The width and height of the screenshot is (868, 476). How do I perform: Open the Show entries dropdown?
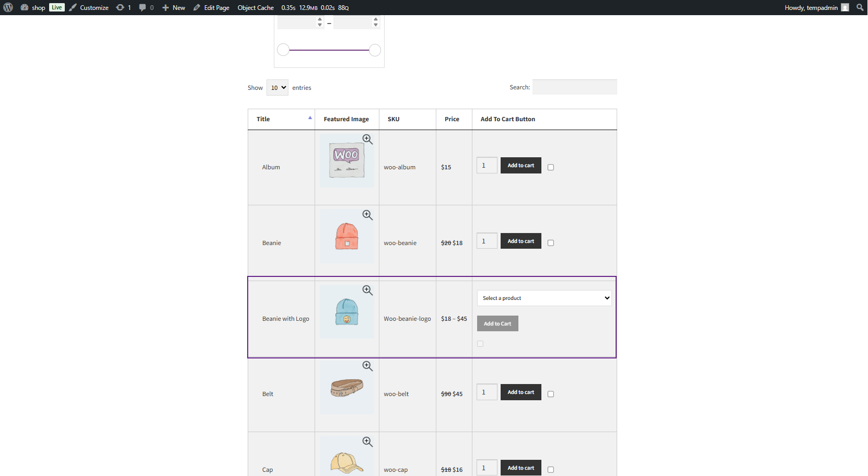pyautogui.click(x=277, y=88)
